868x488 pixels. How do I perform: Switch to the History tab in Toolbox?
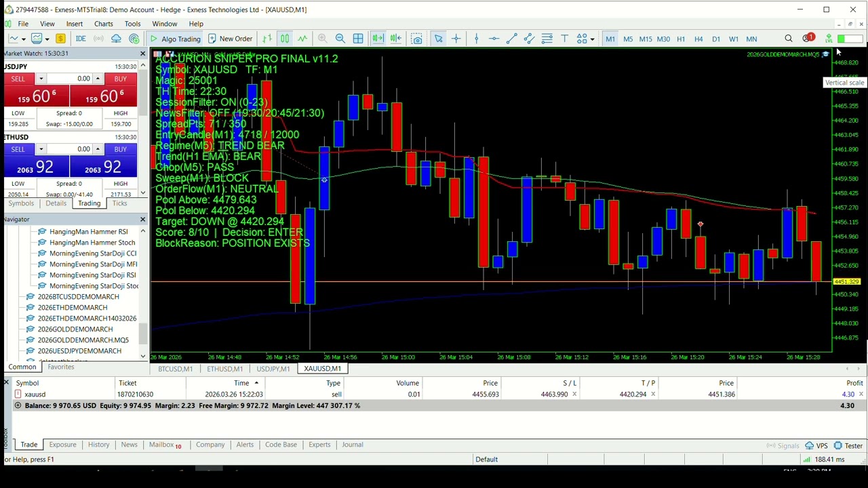(x=98, y=445)
